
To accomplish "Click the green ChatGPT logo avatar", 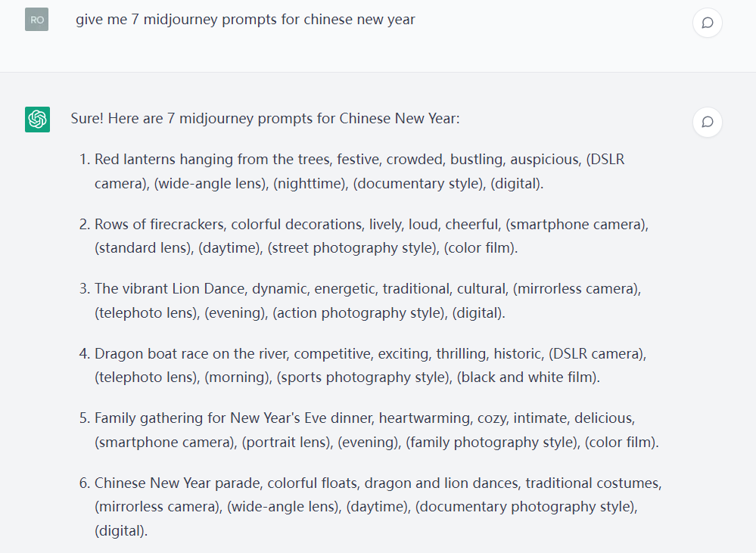I will pos(37,120).
